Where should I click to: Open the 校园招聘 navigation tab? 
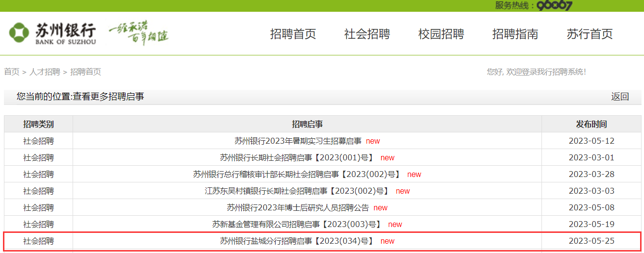(441, 34)
